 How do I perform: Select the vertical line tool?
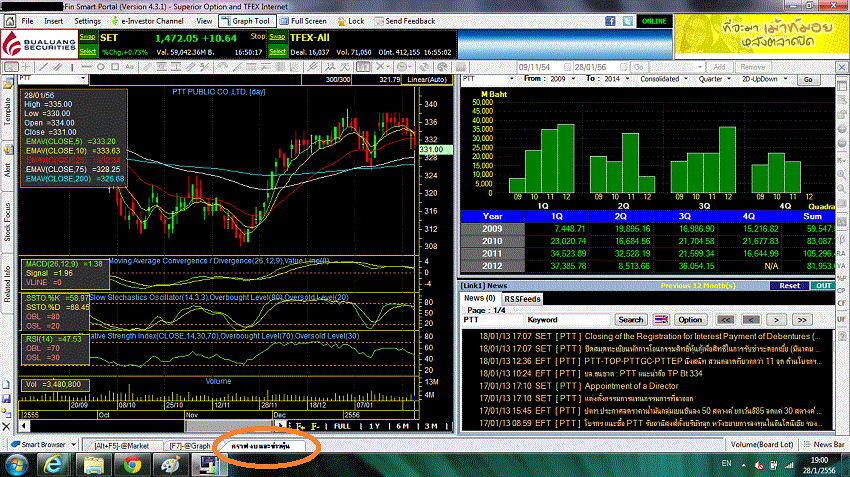tap(72, 67)
